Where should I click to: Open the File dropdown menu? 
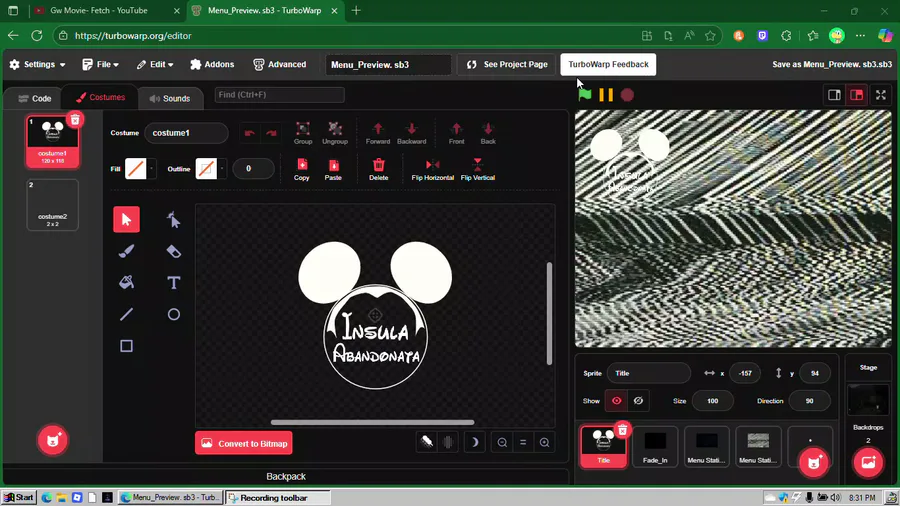(x=100, y=64)
